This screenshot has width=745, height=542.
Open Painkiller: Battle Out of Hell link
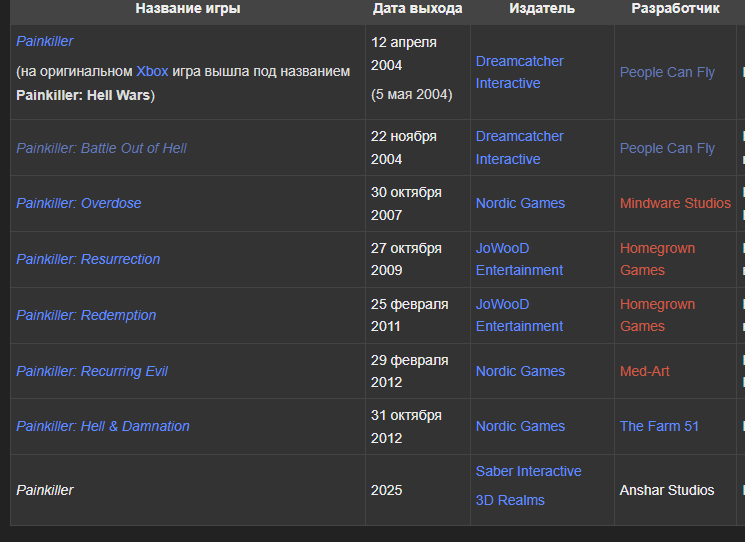pos(101,148)
